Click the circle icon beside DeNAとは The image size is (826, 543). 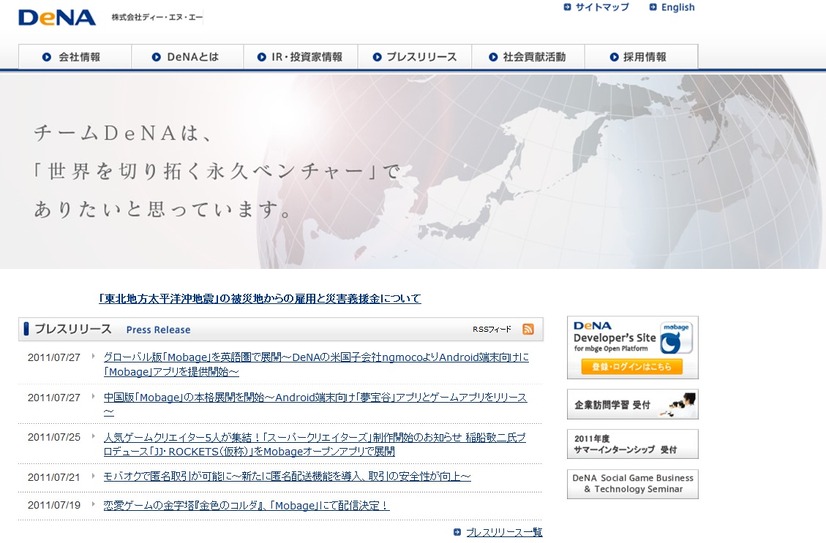[156, 57]
